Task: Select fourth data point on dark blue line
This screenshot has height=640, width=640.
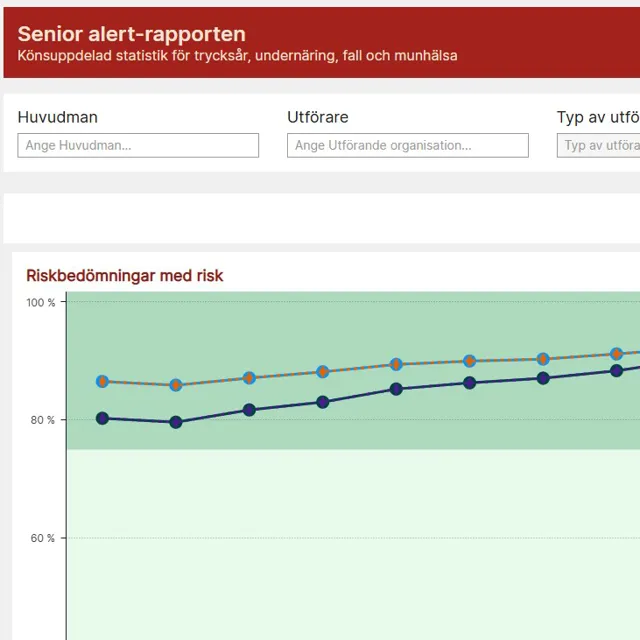Action: coord(323,402)
